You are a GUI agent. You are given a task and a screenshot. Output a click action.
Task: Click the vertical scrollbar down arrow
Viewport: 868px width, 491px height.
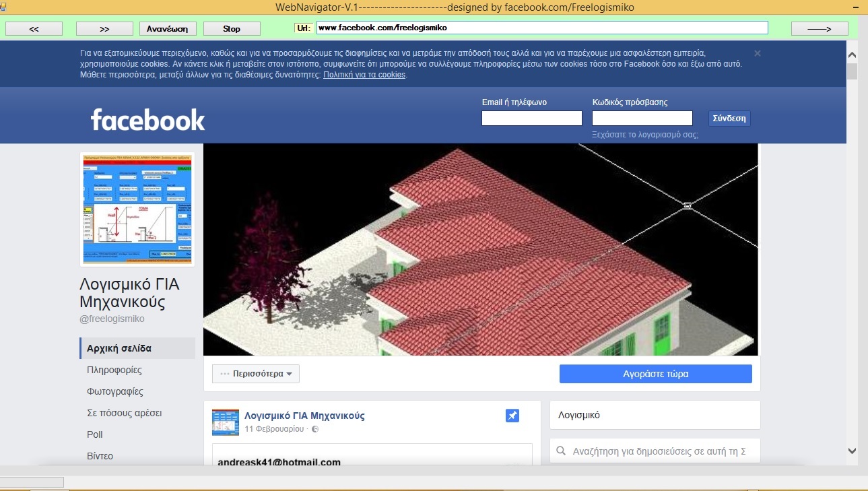(852, 451)
